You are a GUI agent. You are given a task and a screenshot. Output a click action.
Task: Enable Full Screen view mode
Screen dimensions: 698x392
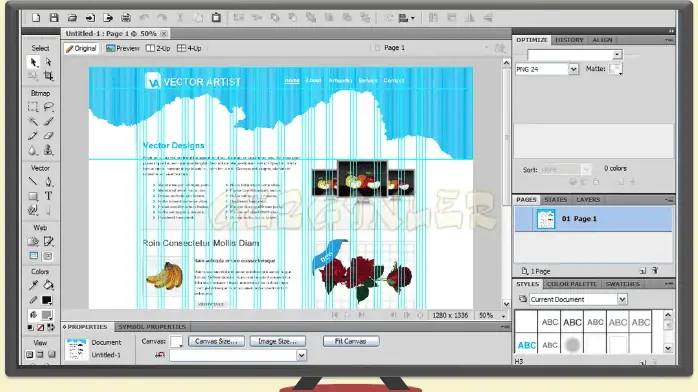[x=52, y=355]
